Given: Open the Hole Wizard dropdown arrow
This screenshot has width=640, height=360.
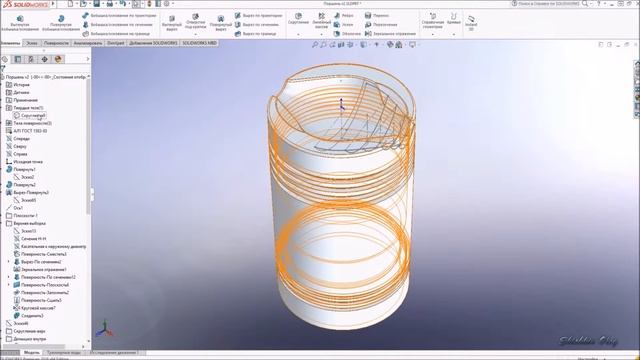Looking at the screenshot, I should click(196, 34).
